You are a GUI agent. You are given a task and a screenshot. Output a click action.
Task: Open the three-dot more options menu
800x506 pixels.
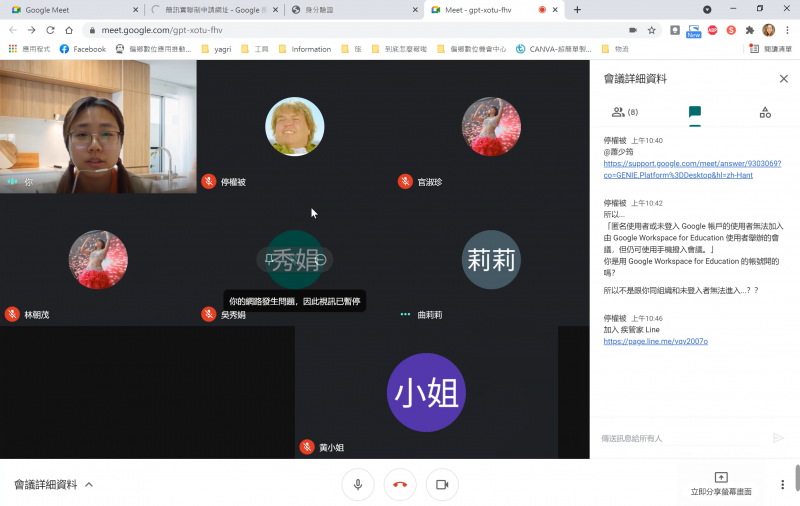point(782,485)
